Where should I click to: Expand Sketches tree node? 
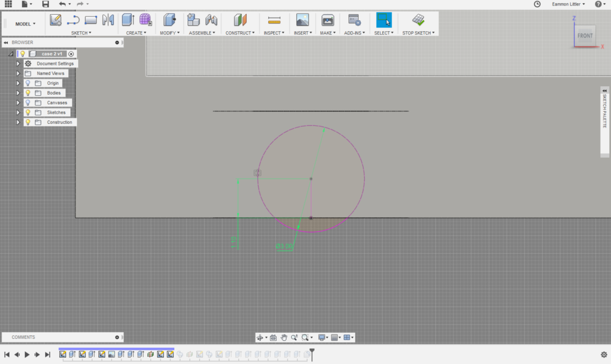pyautogui.click(x=18, y=112)
